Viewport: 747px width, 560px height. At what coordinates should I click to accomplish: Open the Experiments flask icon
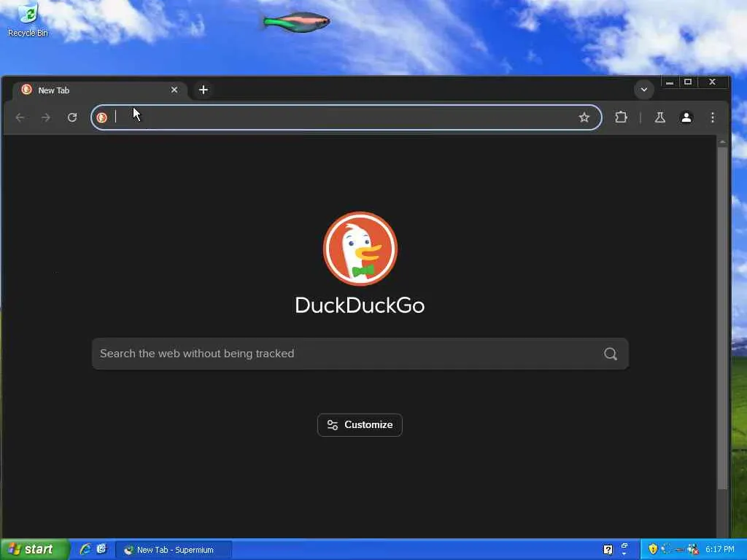659,117
